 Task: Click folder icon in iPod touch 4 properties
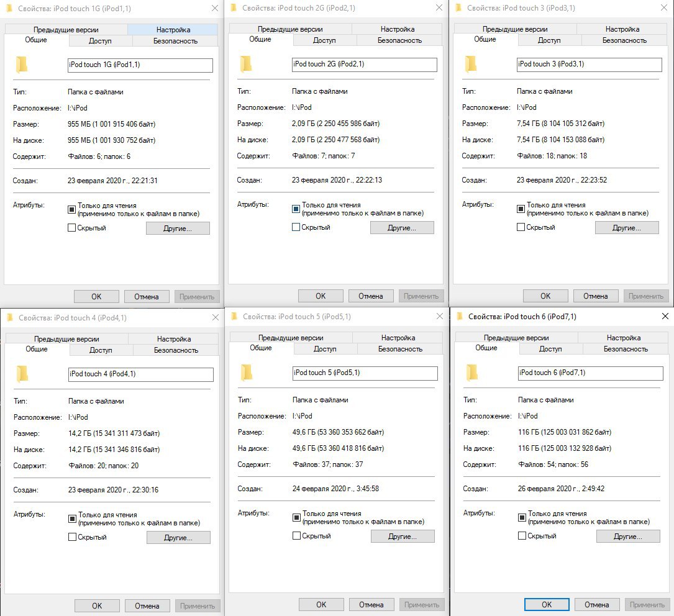coord(22,374)
